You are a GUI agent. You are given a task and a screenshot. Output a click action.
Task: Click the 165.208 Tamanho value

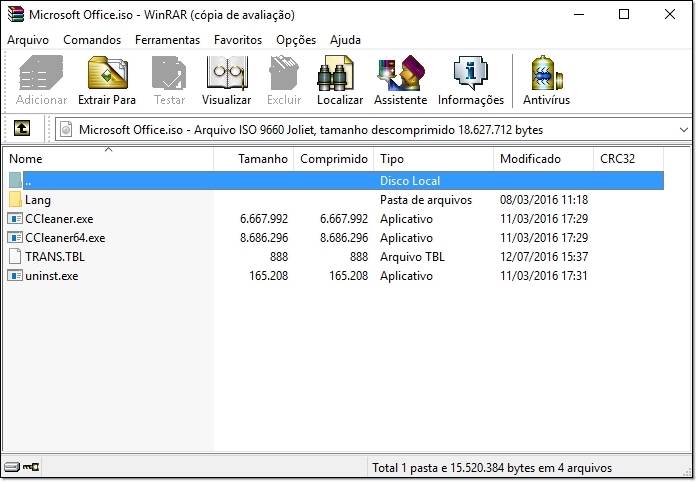click(x=268, y=276)
